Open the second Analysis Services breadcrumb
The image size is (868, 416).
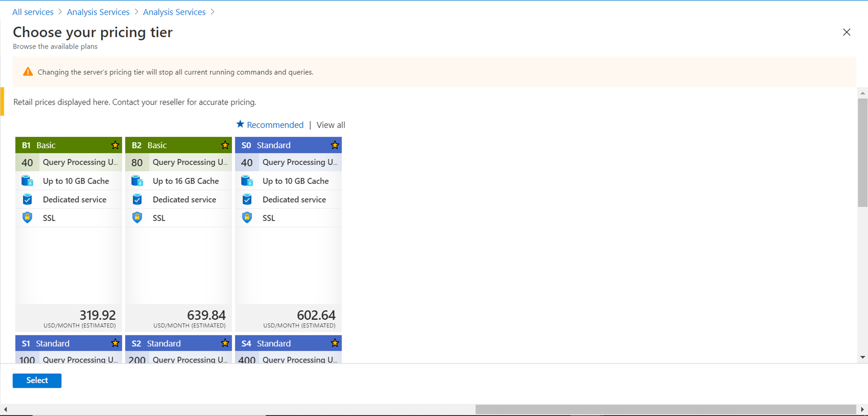pyautogui.click(x=174, y=12)
